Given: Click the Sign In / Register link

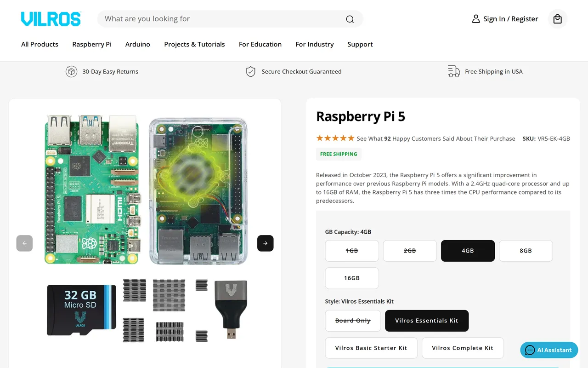Looking at the screenshot, I should 510,19.
